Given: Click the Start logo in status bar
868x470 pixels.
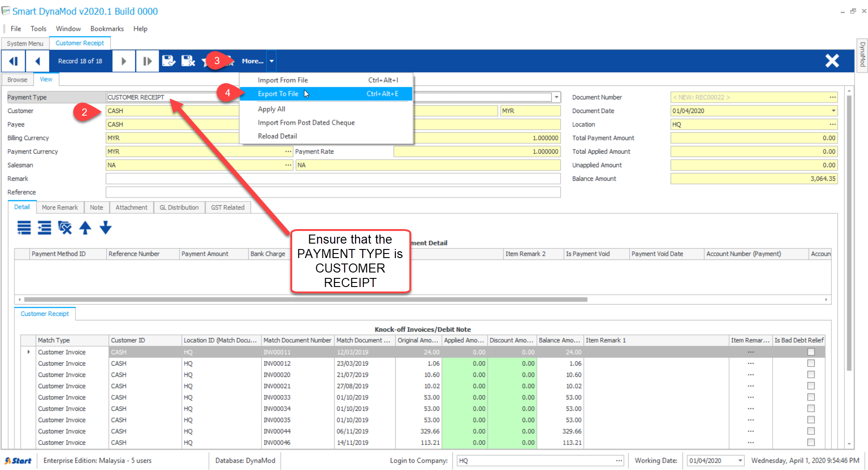Looking at the screenshot, I should click(x=18, y=461).
